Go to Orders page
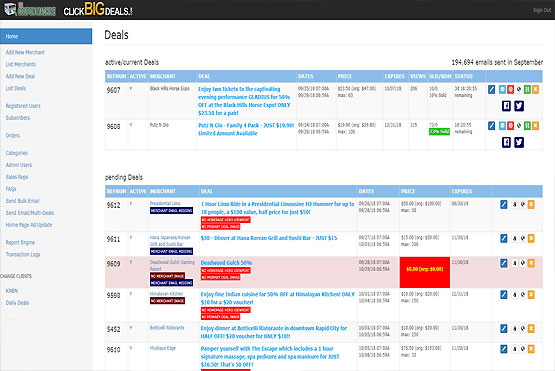Image resolution: width=555 pixels, height=371 pixels. 13,136
